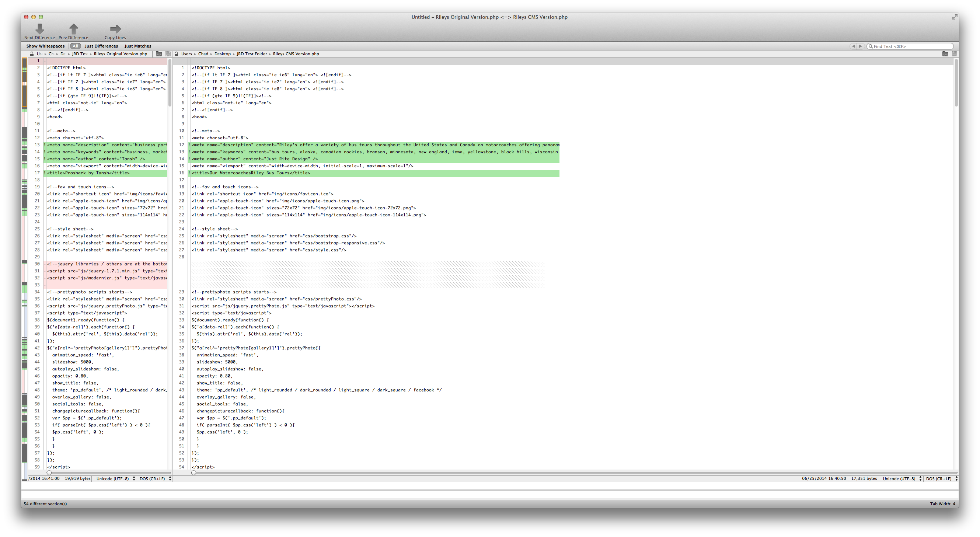Open file browser for right pane

pyautogui.click(x=945, y=54)
